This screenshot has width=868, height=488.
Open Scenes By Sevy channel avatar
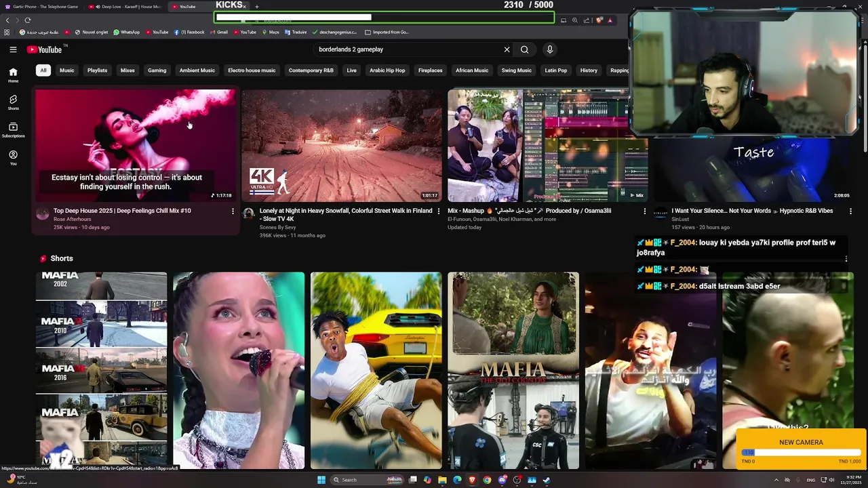(x=249, y=213)
